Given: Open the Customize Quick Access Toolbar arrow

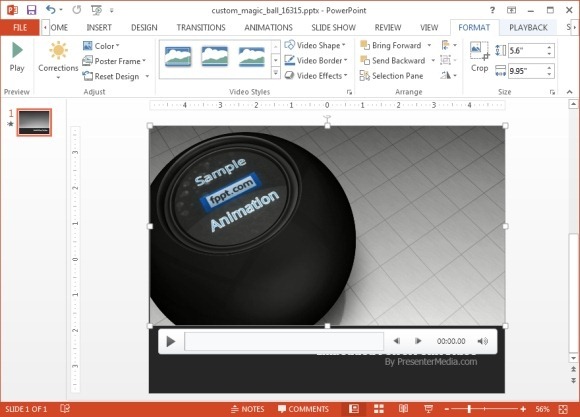Looking at the screenshot, I should point(111,10).
